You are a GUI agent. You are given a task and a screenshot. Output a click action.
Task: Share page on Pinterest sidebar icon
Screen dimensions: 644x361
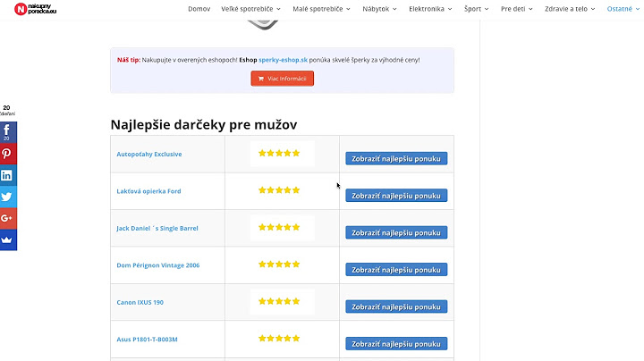click(8, 154)
